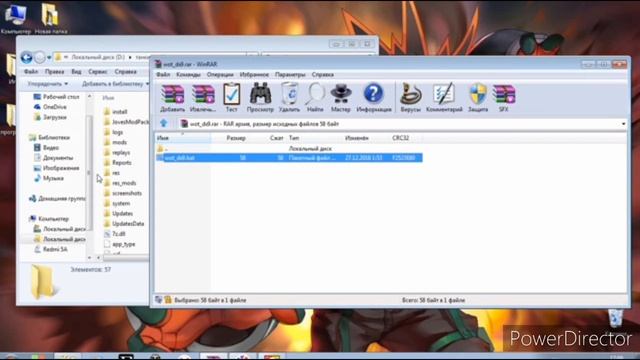Click the key icon in WinRAR status bar
This screenshot has height=360, width=640.
(x=168, y=300)
